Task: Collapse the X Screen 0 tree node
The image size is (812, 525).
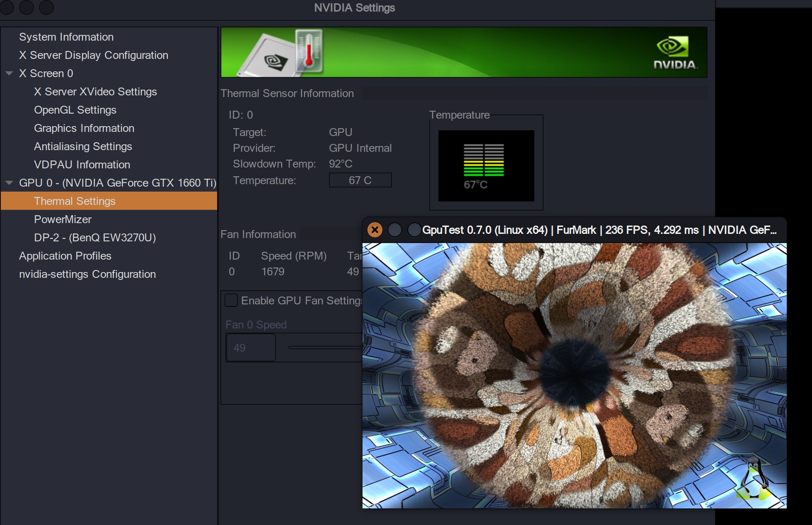Action: coord(9,73)
